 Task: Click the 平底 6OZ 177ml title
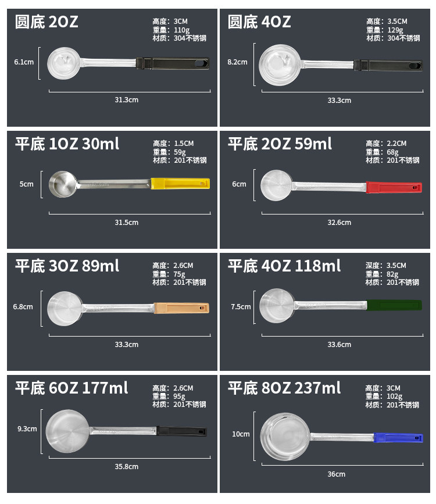point(72,388)
